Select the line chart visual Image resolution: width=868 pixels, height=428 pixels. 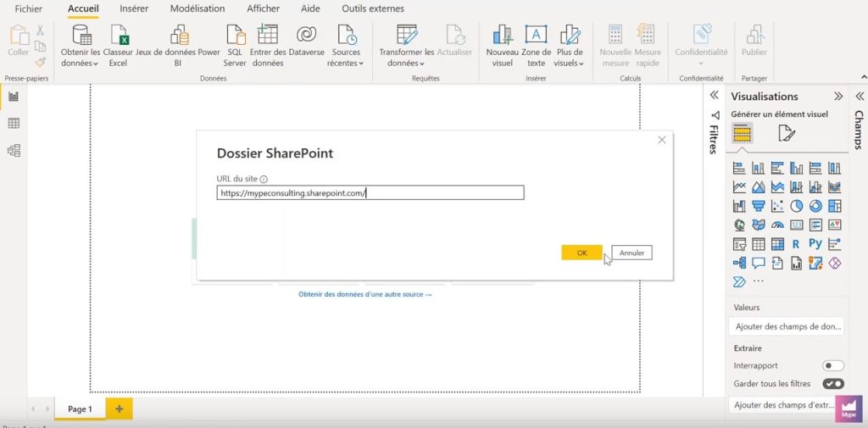point(739,187)
